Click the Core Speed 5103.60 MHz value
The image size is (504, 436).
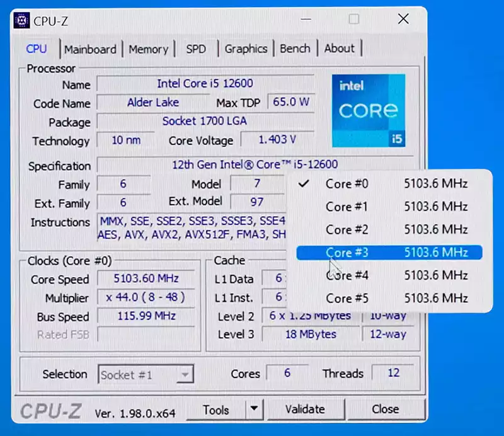click(x=146, y=278)
